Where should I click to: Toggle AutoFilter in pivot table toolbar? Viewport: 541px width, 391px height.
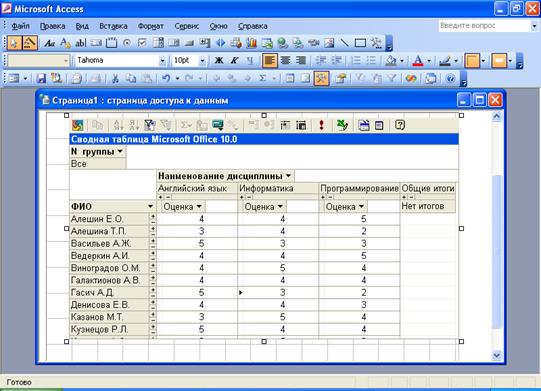150,125
